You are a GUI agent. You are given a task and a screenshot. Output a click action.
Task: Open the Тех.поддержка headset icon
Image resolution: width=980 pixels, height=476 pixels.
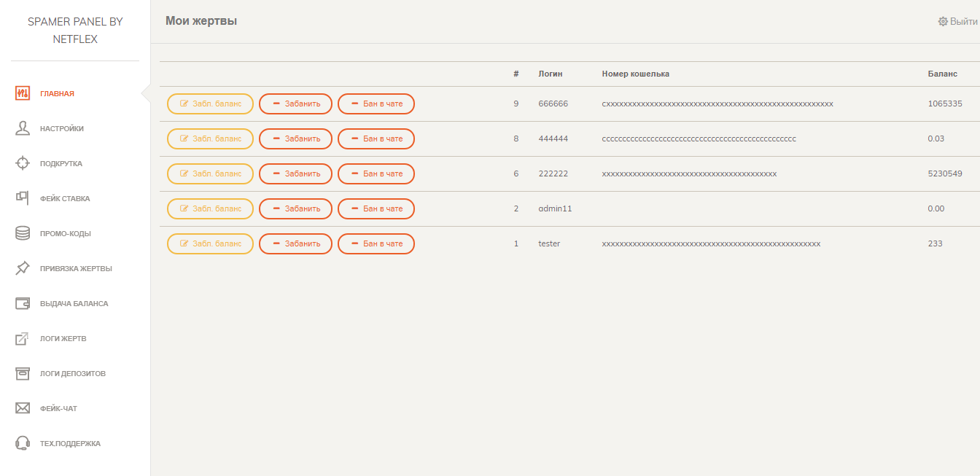[x=23, y=443]
